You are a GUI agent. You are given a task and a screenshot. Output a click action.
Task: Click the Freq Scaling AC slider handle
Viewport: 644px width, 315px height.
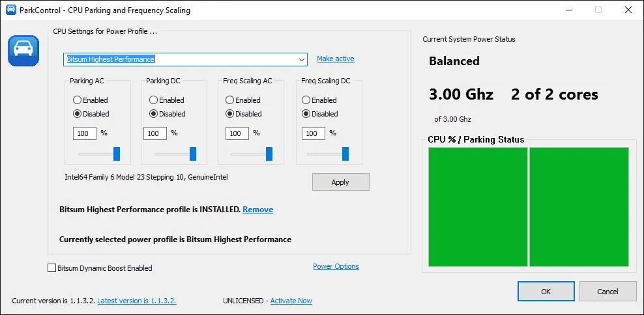pos(269,154)
